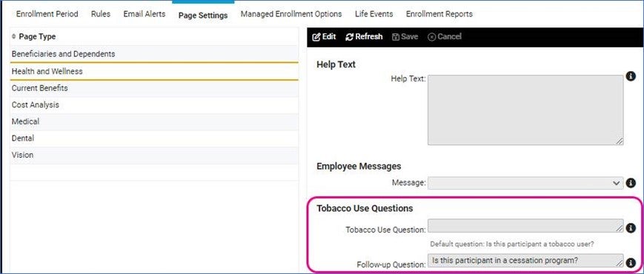Click the Edit toolbar button
The height and width of the screenshot is (274, 644).
[x=324, y=37]
